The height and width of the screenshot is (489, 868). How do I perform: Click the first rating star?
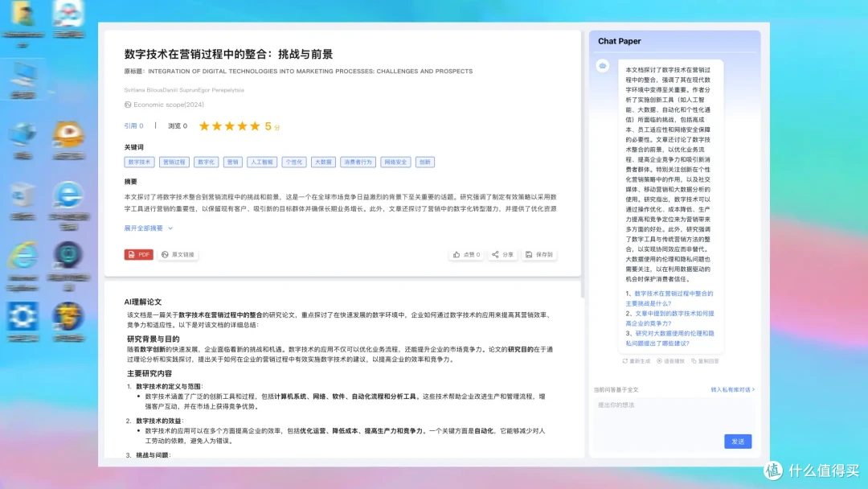pos(204,126)
